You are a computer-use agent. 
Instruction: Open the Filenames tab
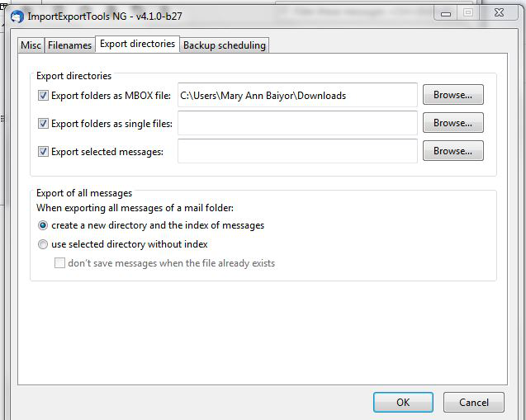point(69,45)
